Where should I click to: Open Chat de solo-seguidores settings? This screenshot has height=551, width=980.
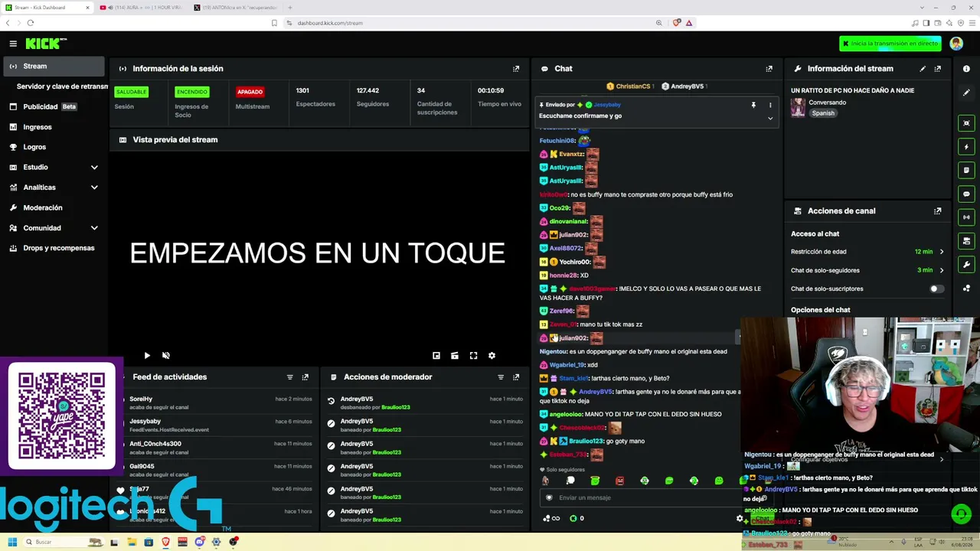click(x=867, y=270)
